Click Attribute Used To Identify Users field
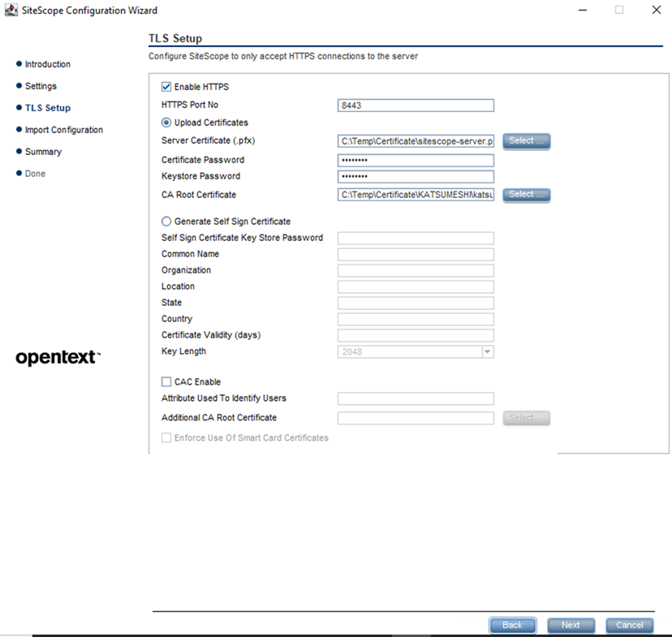 click(416, 398)
